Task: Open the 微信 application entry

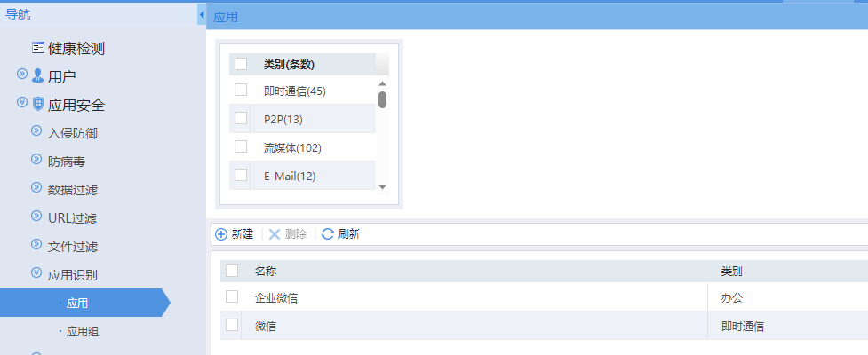Action: pos(266,327)
